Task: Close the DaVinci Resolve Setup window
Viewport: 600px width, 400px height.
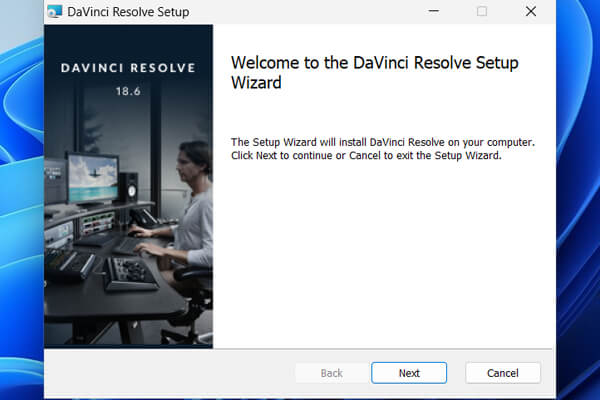Action: coord(530,11)
